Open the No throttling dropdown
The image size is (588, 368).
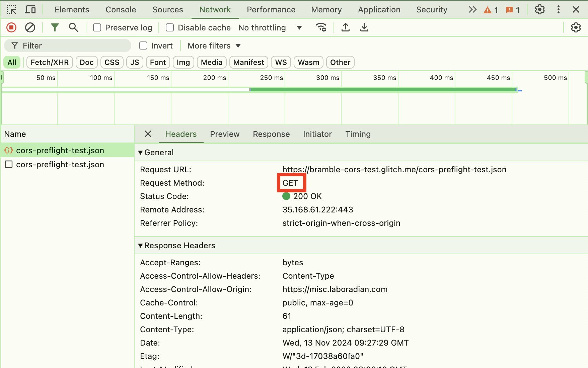pos(270,27)
